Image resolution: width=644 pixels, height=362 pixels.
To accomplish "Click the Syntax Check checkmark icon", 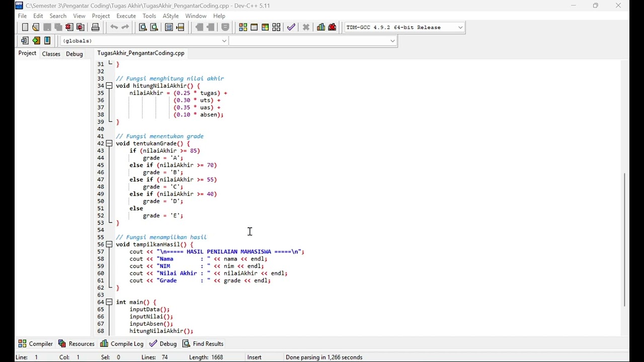I will click(x=291, y=27).
